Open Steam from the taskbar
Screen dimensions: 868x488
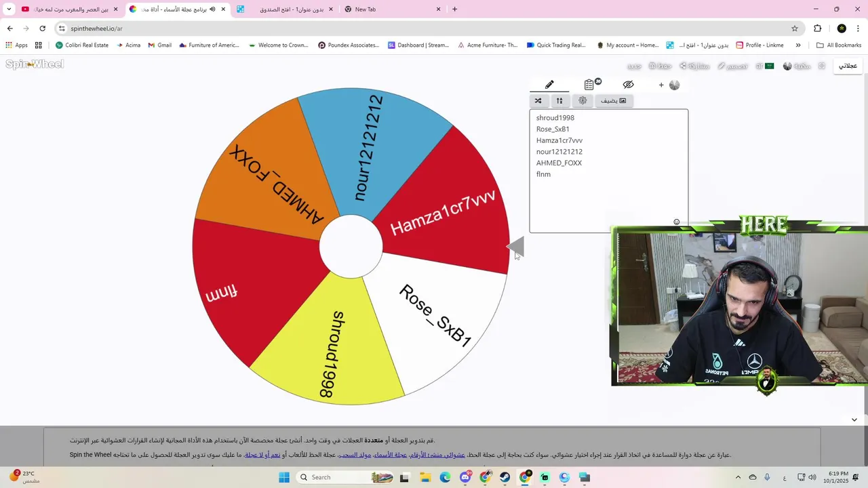pyautogui.click(x=505, y=477)
